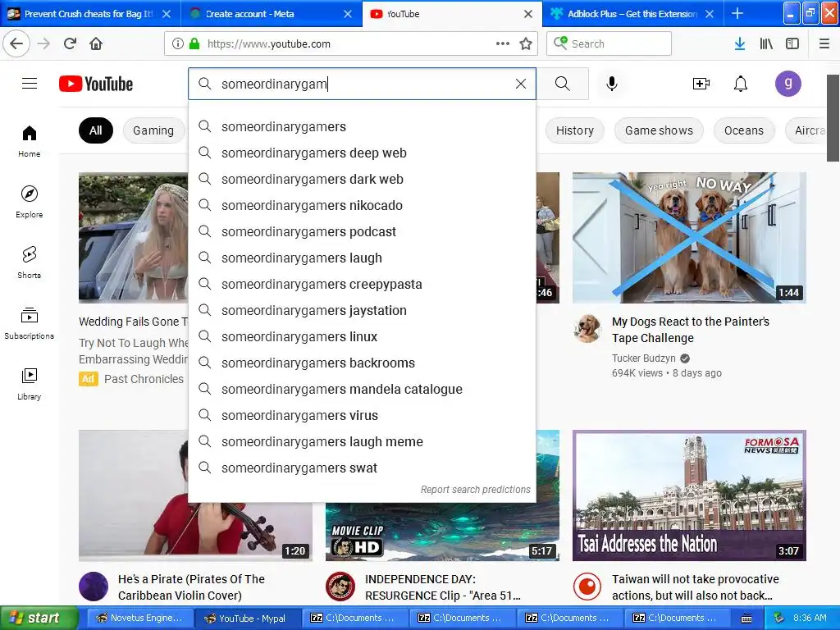Viewport: 840px width, 630px height.
Task: Open the golden retrievers video thumbnail
Action: tap(689, 237)
